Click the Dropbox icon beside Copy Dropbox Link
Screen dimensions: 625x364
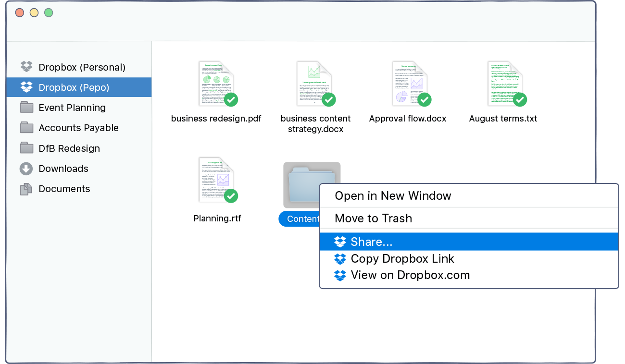click(x=340, y=259)
